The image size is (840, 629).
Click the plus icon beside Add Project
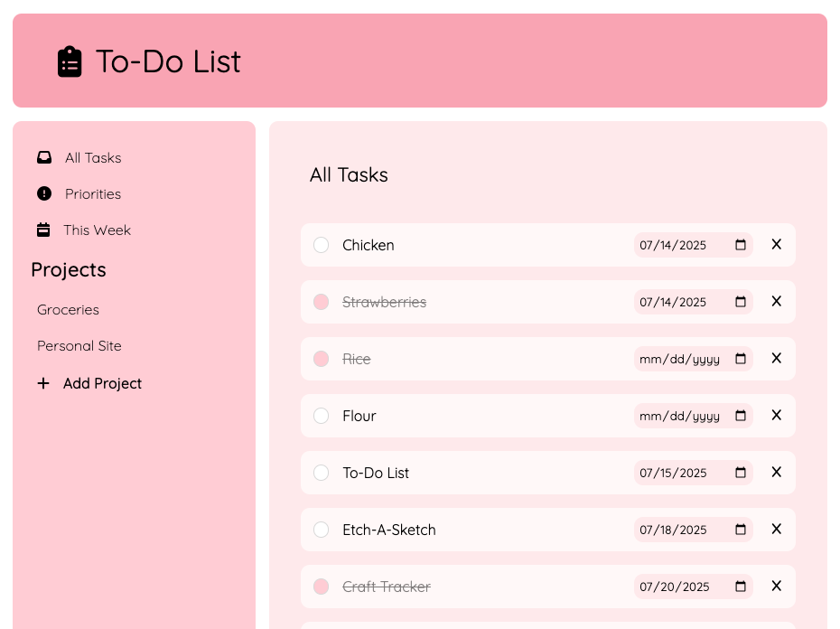click(x=43, y=383)
